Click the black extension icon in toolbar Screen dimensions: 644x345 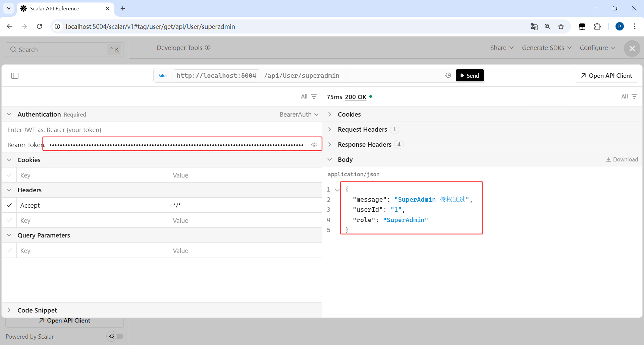pos(582,26)
